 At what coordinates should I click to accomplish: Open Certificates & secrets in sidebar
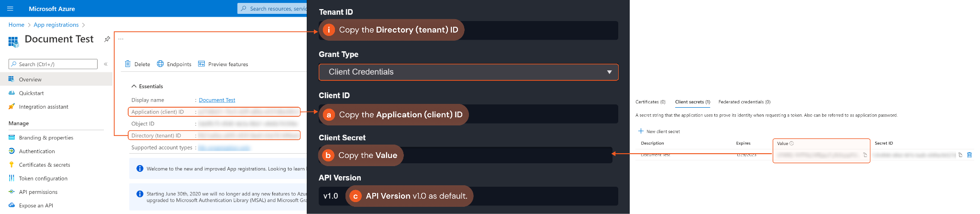click(45, 165)
